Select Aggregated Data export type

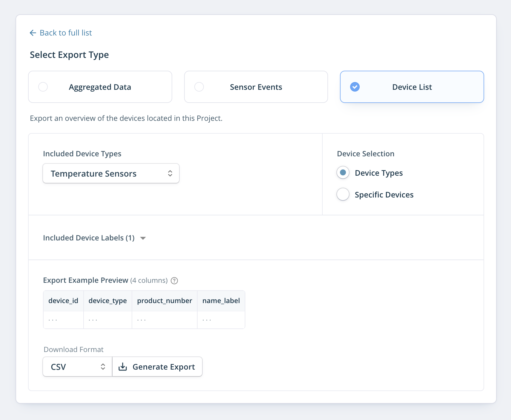[x=100, y=87]
